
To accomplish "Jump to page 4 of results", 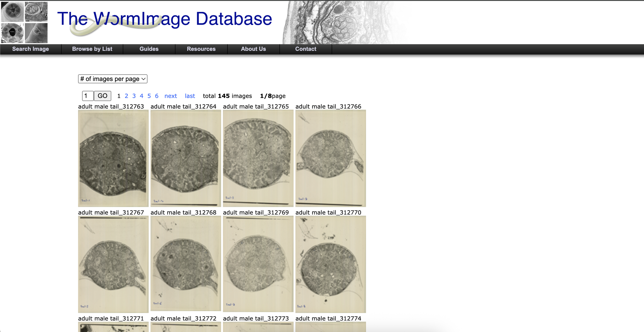I will click(141, 96).
